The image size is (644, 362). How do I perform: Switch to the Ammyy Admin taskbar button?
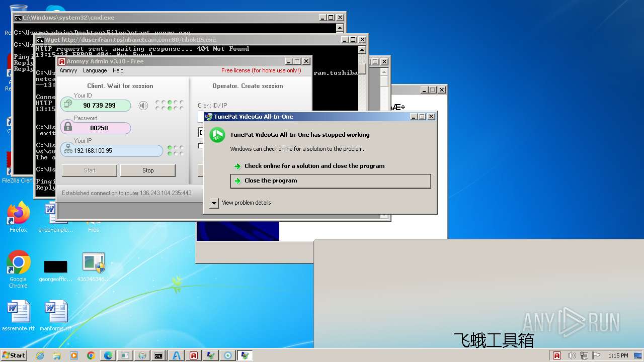pyautogui.click(x=193, y=355)
